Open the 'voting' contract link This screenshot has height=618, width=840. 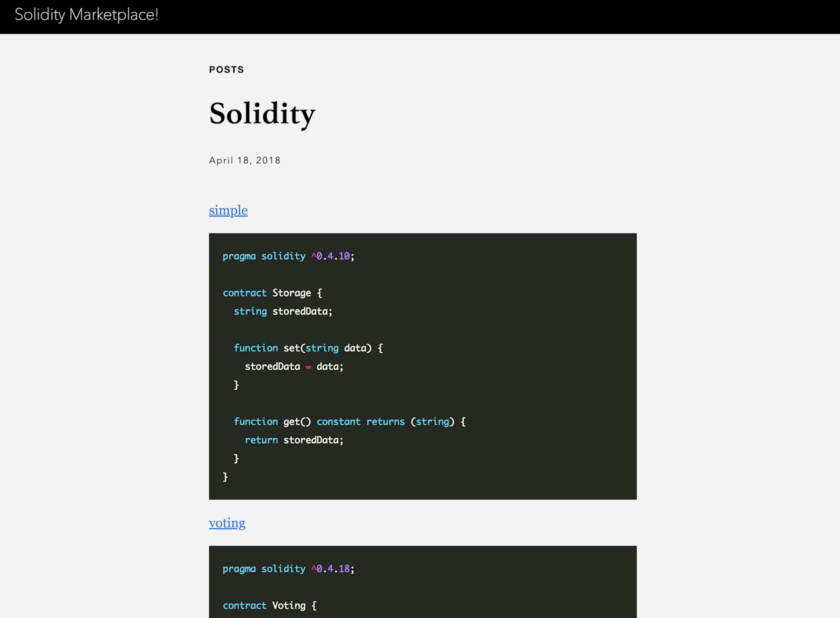[x=227, y=523]
